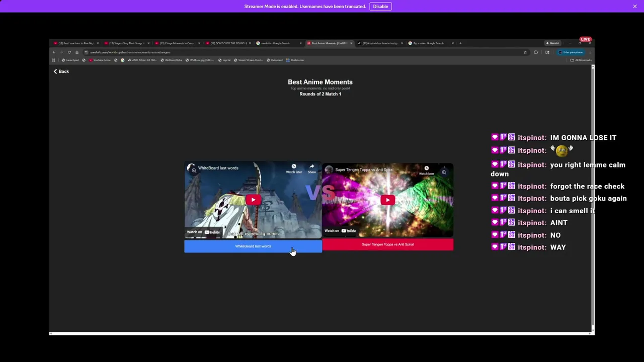Add the Super Tengen Toppa video to Watch later
This screenshot has height=362, width=644.
[x=427, y=170]
